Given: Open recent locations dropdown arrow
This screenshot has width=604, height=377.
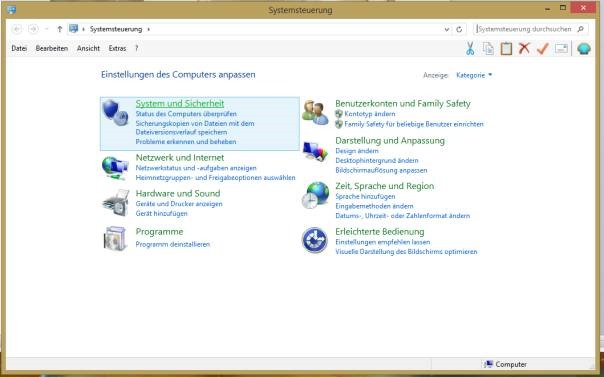Looking at the screenshot, I should pos(47,29).
